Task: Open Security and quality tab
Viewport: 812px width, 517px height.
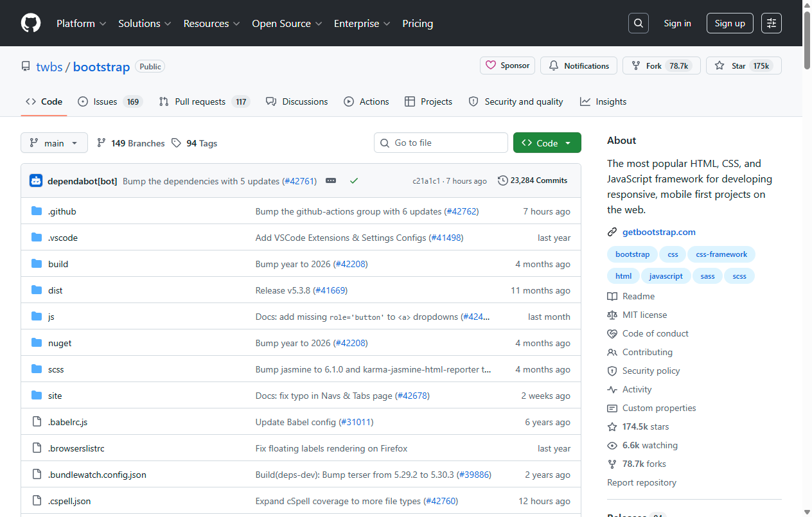Action: point(516,101)
